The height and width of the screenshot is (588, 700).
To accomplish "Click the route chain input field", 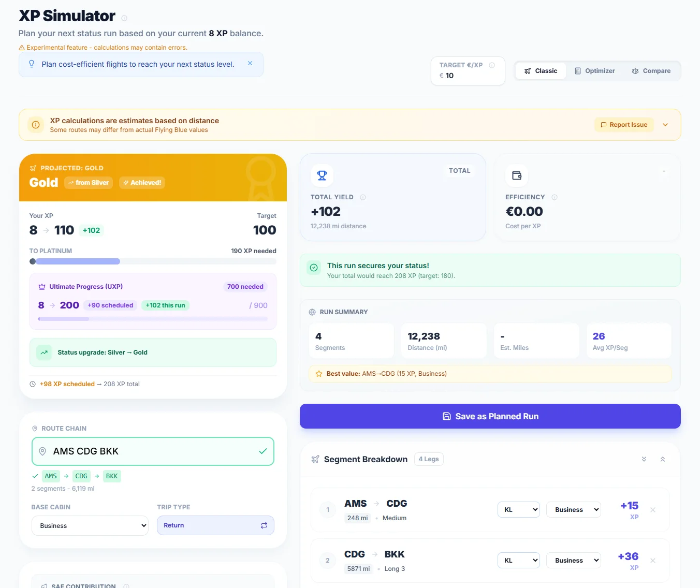I will point(153,451).
